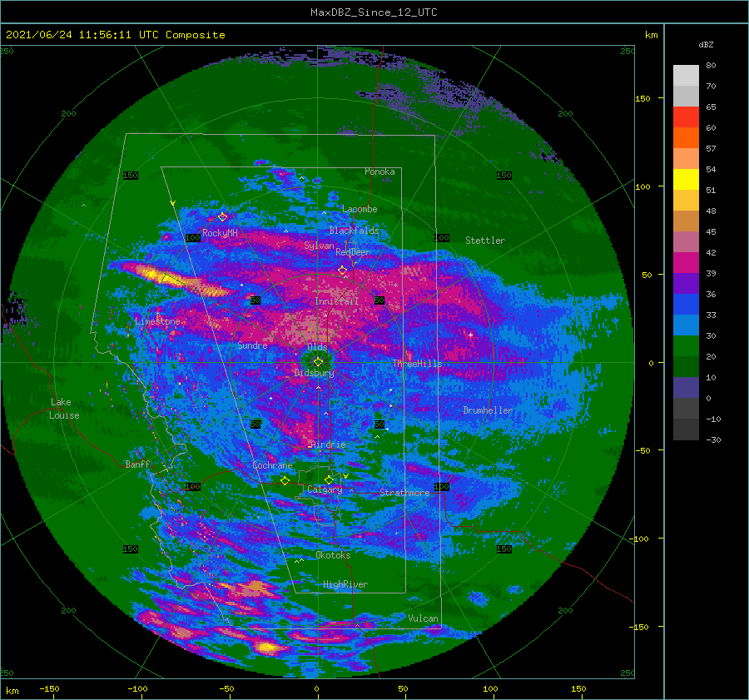The width and height of the screenshot is (749, 700).
Task: Click the purple 0-10 dBZ legend swatch
Action: (x=686, y=388)
